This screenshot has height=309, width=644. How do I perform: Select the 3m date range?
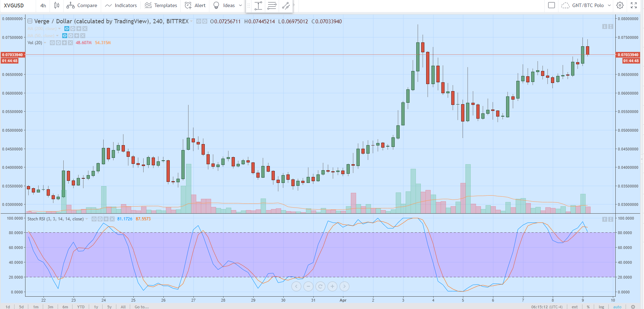tap(51, 307)
